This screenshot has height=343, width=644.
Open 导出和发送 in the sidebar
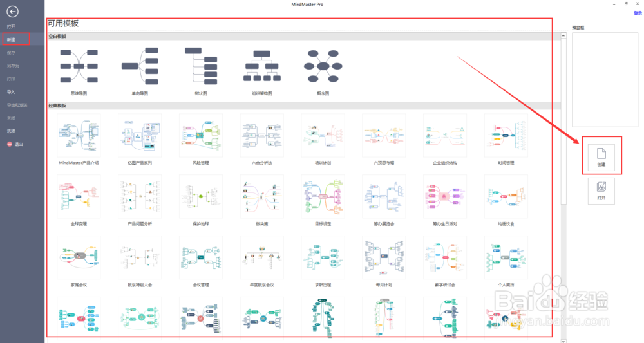pyautogui.click(x=17, y=105)
